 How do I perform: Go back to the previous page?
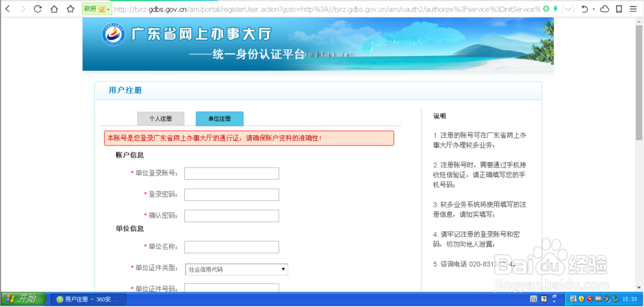(x=7, y=8)
